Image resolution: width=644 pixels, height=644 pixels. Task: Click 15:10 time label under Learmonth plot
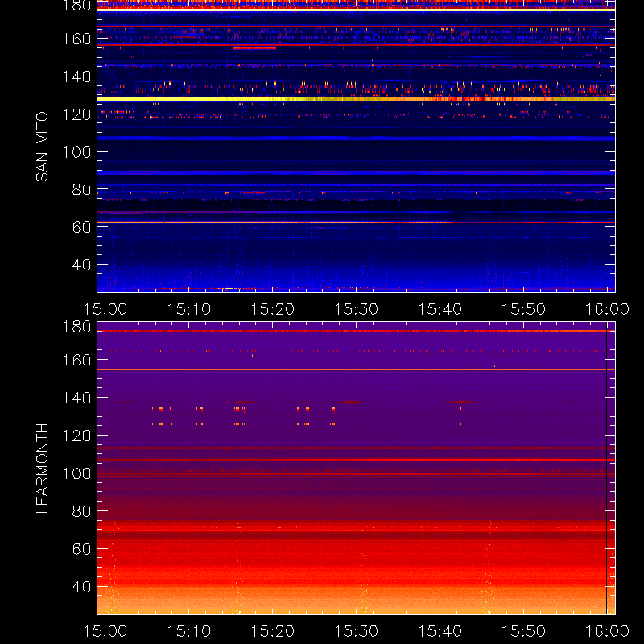(x=189, y=631)
